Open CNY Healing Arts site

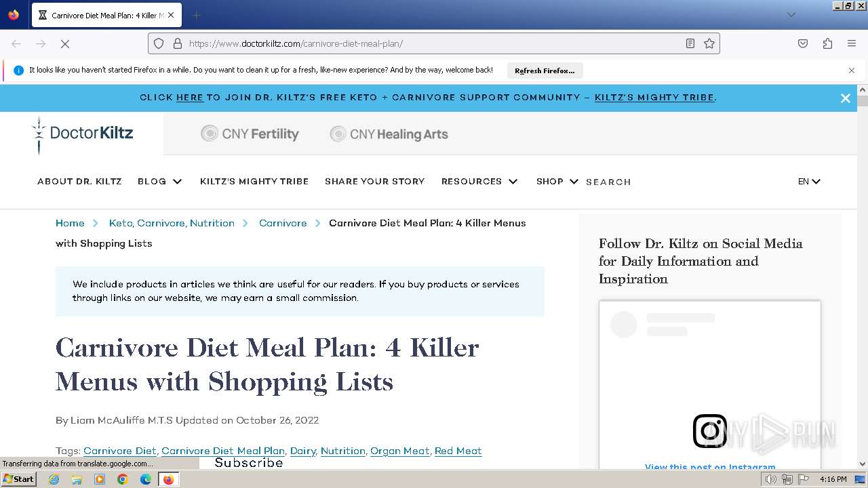389,134
